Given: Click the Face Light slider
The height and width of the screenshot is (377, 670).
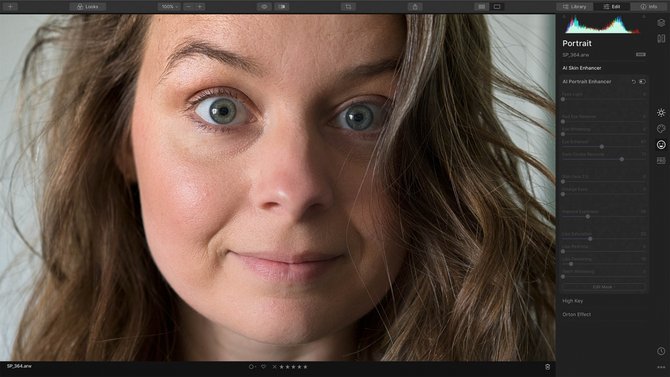Looking at the screenshot, I should pos(604,99).
